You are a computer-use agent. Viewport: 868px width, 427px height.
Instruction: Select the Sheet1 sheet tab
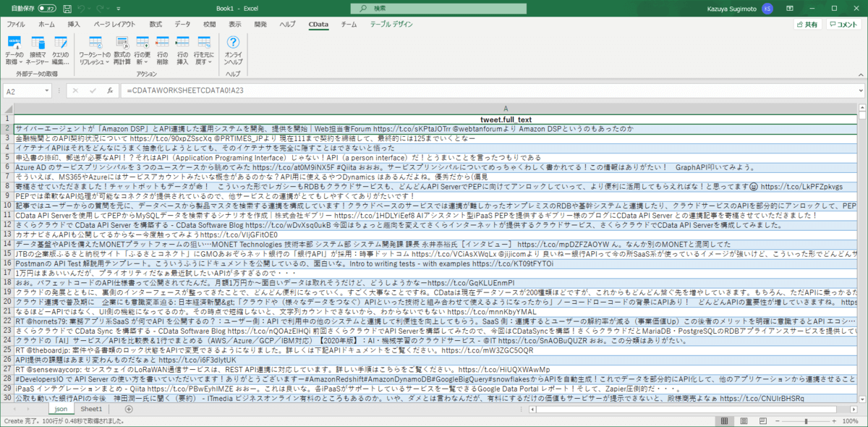pos(91,410)
